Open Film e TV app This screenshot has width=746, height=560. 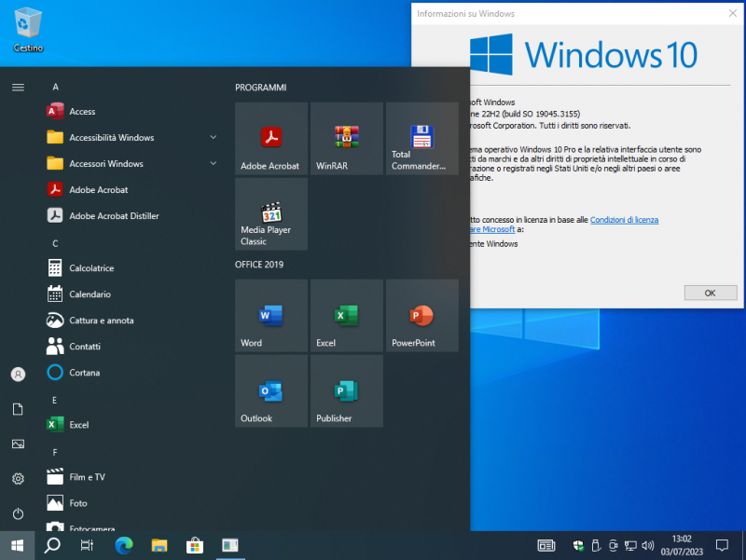(x=132, y=477)
